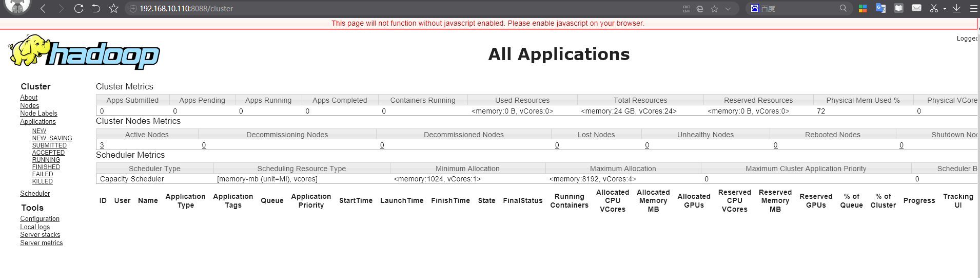Open the browser hamburger menu

[973, 8]
